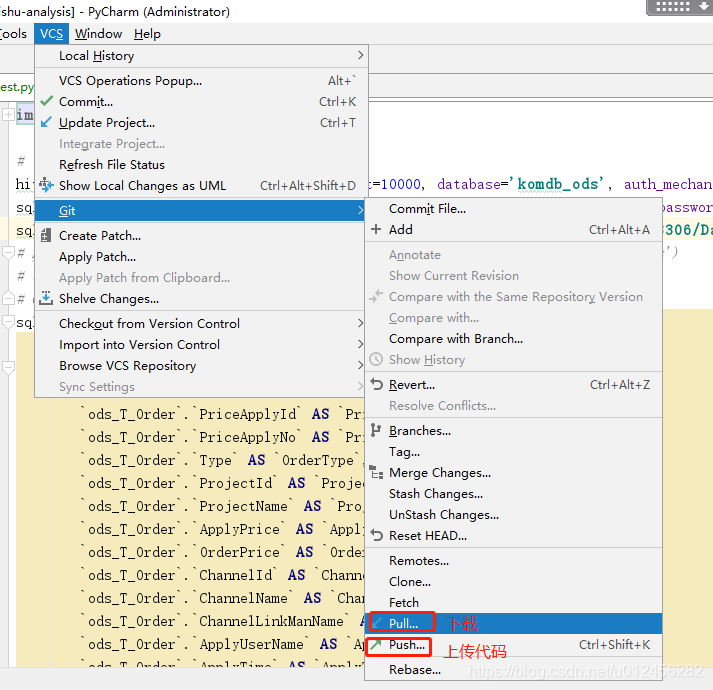The width and height of the screenshot is (713, 690).
Task: Select Compare with Branch... entry
Action: pos(513,338)
